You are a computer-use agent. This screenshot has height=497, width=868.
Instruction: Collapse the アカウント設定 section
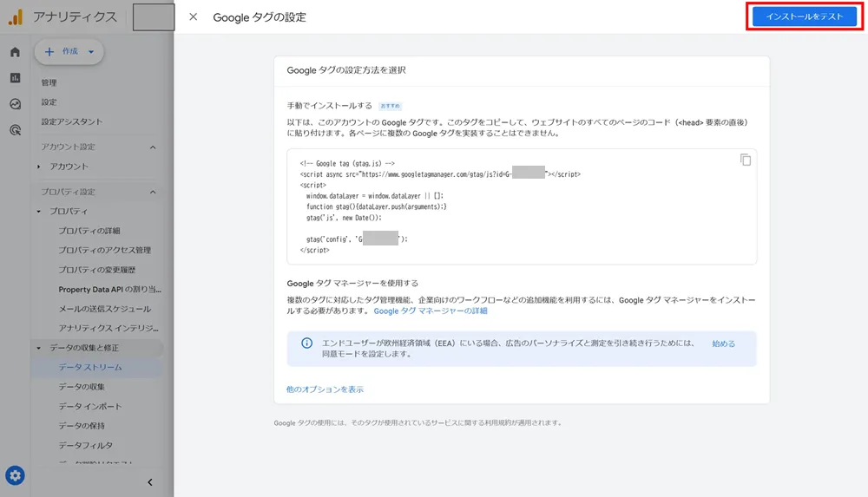(x=153, y=147)
